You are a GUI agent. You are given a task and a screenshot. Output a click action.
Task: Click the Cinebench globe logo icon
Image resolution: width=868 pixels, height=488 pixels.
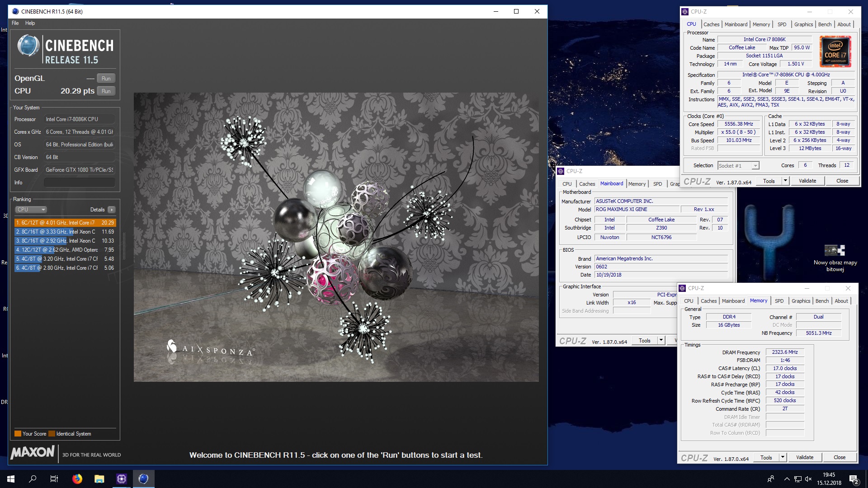[28, 46]
